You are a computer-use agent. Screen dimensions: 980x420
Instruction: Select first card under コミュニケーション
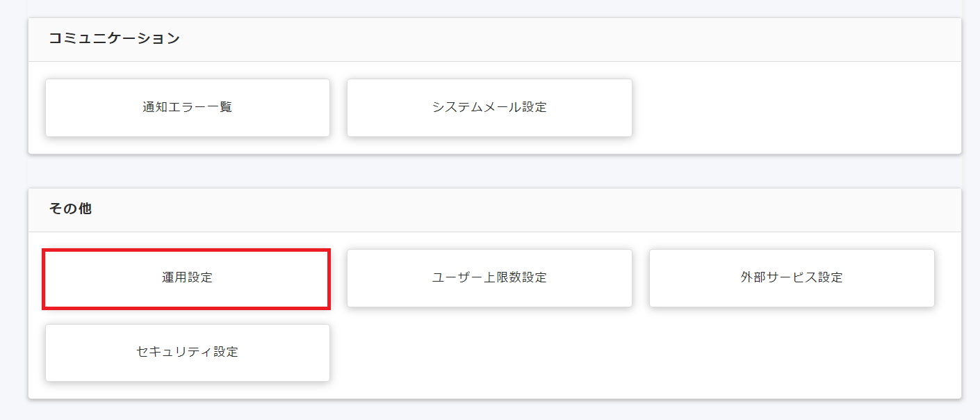click(x=187, y=108)
